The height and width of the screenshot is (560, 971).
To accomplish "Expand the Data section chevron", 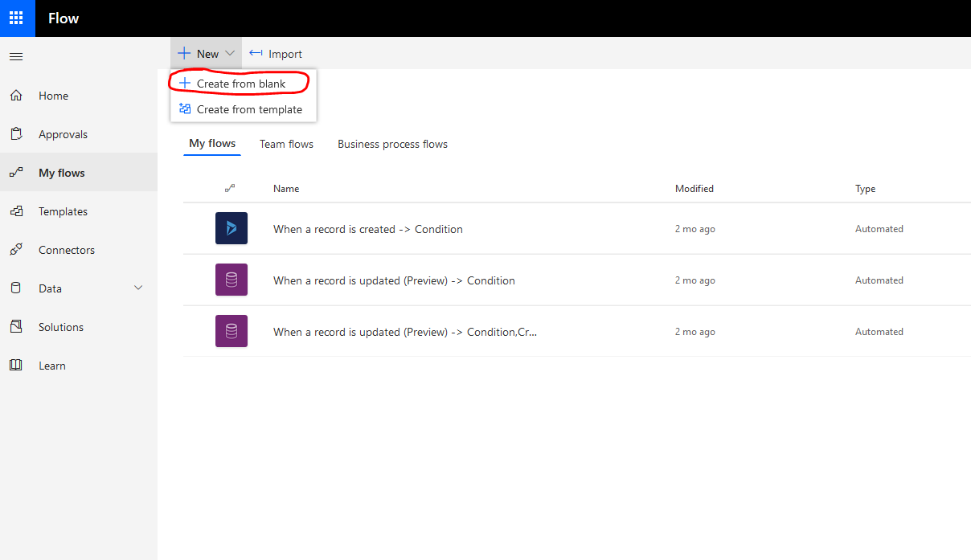I will 137,288.
